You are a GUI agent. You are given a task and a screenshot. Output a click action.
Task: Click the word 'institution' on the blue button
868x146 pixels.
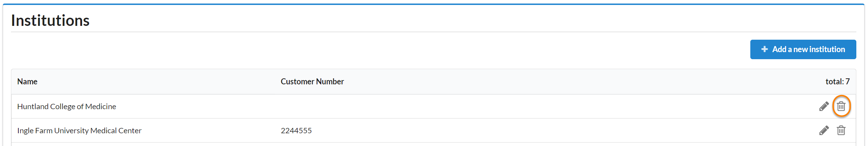pyautogui.click(x=829, y=49)
